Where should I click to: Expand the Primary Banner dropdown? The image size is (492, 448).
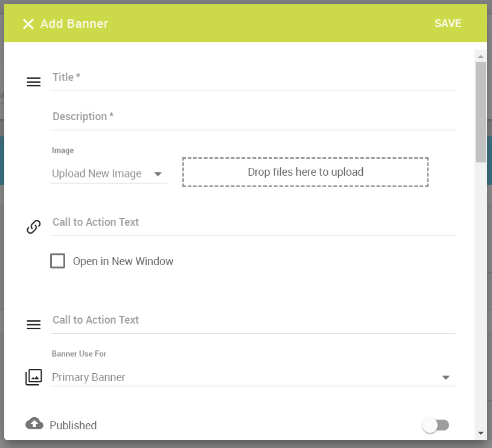click(x=253, y=377)
